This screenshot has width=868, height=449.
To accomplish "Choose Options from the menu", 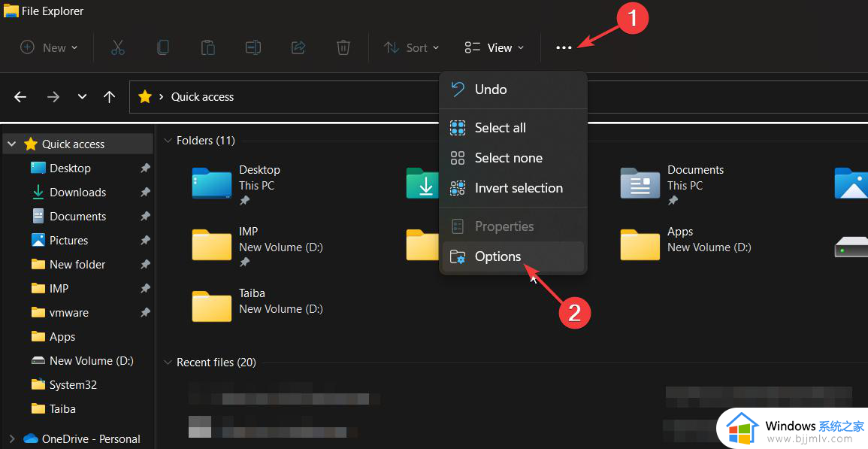I will click(513, 256).
